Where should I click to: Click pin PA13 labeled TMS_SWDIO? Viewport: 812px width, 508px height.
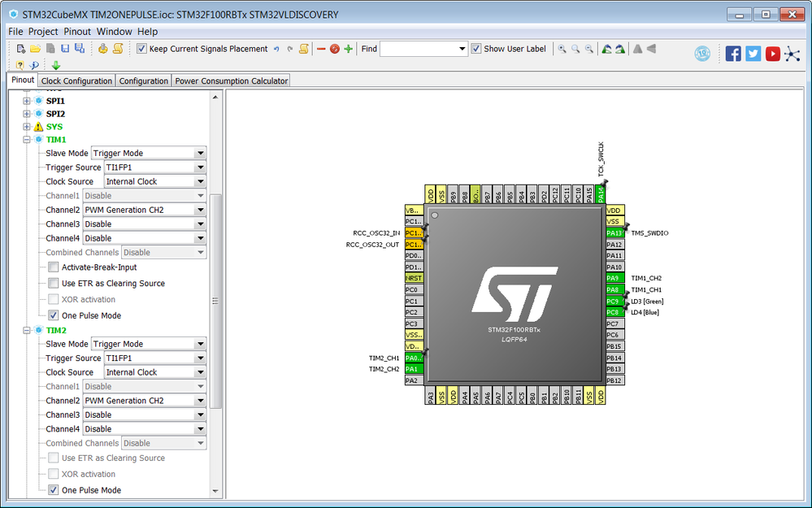click(614, 233)
